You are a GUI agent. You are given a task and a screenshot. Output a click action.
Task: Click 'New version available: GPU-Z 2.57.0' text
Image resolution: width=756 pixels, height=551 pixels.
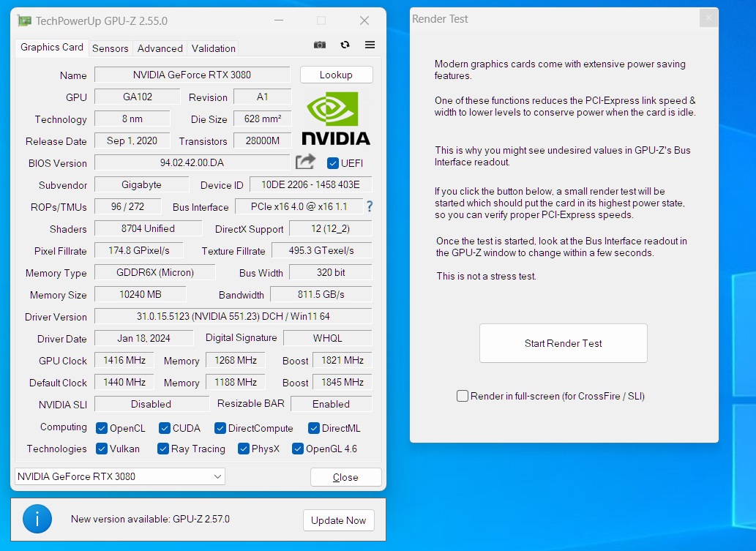[151, 519]
